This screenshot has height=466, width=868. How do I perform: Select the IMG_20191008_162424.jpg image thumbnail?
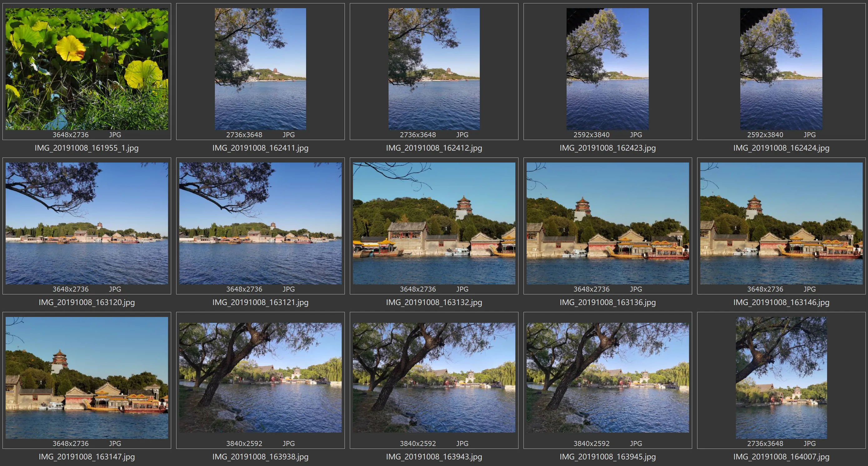point(781,69)
